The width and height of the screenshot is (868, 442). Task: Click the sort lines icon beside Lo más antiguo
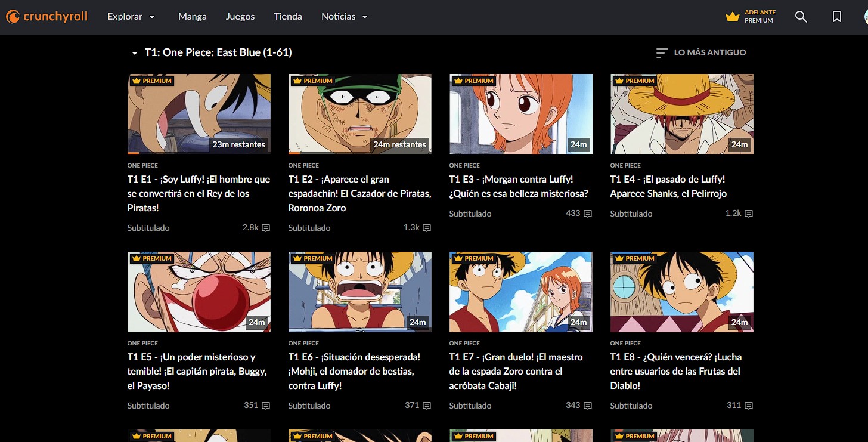tap(662, 53)
